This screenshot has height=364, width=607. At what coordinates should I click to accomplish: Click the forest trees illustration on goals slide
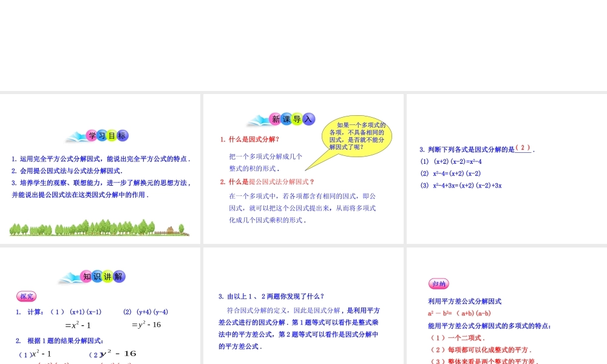(97, 229)
